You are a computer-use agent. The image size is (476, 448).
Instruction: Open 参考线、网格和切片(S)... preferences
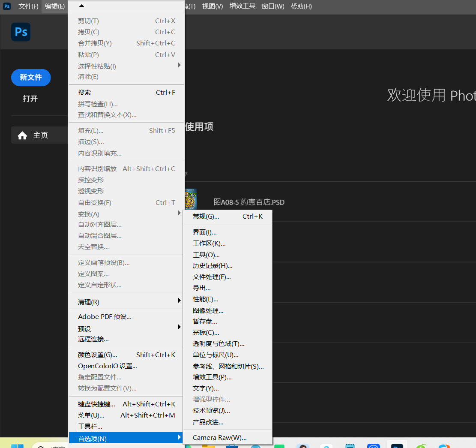(x=228, y=366)
